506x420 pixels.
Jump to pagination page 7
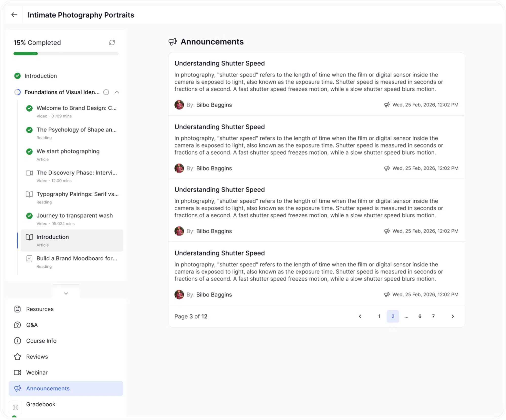coord(433,317)
